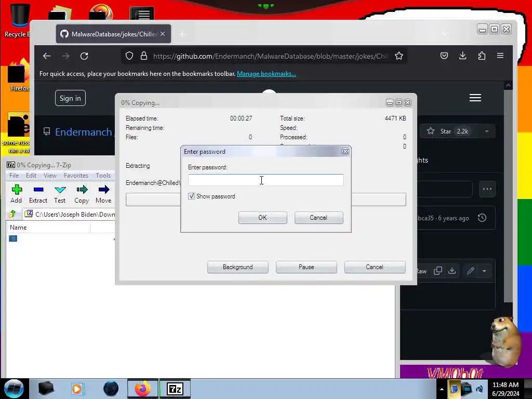Open the three-dots more options button
The height and width of the screenshot is (399, 532).
coord(487,189)
